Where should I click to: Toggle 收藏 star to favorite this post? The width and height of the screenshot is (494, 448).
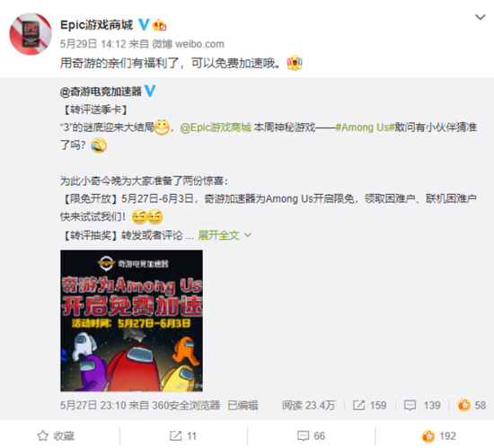[56, 436]
